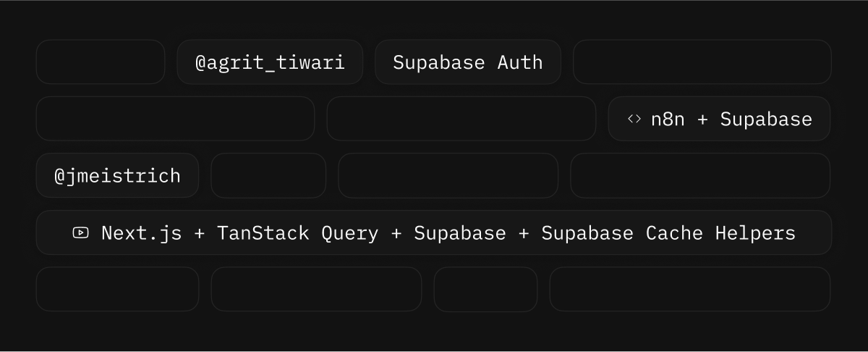Click the code brackets icon beside n8n
This screenshot has width=868, height=352.
coord(634,119)
